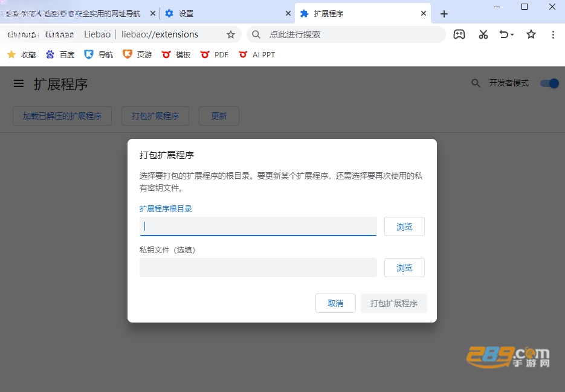Open the 页游 bookmark
The height and width of the screenshot is (392, 565).
coord(137,54)
